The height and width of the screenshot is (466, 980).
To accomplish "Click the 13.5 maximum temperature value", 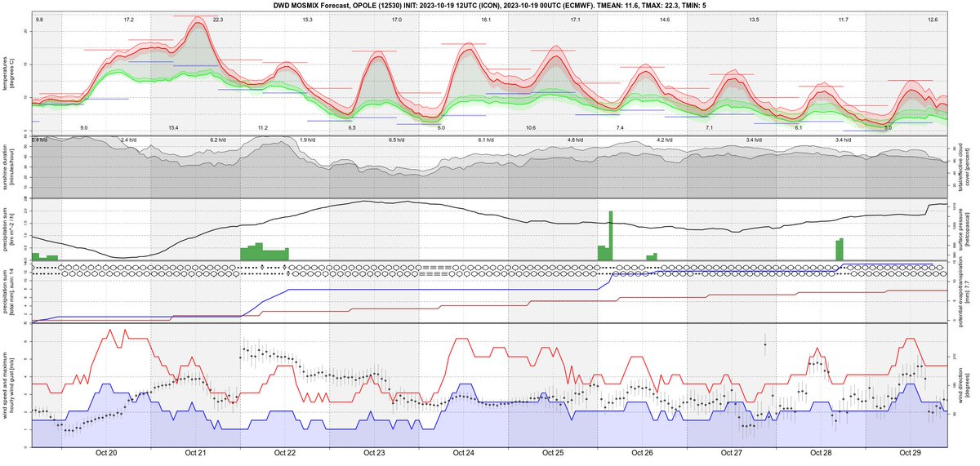I will click(754, 19).
